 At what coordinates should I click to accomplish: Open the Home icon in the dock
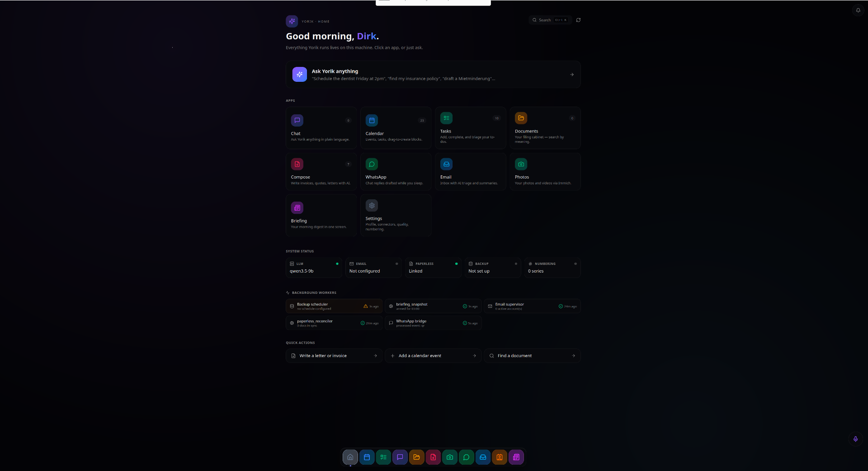350,457
